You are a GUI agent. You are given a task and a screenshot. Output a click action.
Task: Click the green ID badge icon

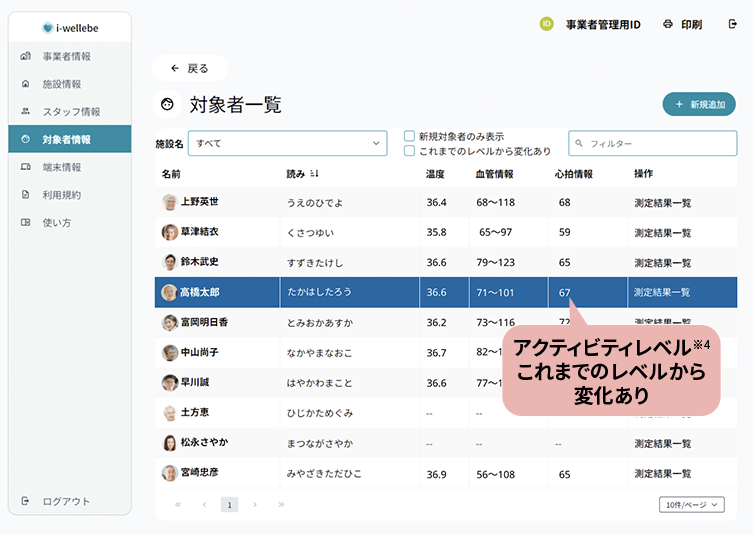[547, 24]
